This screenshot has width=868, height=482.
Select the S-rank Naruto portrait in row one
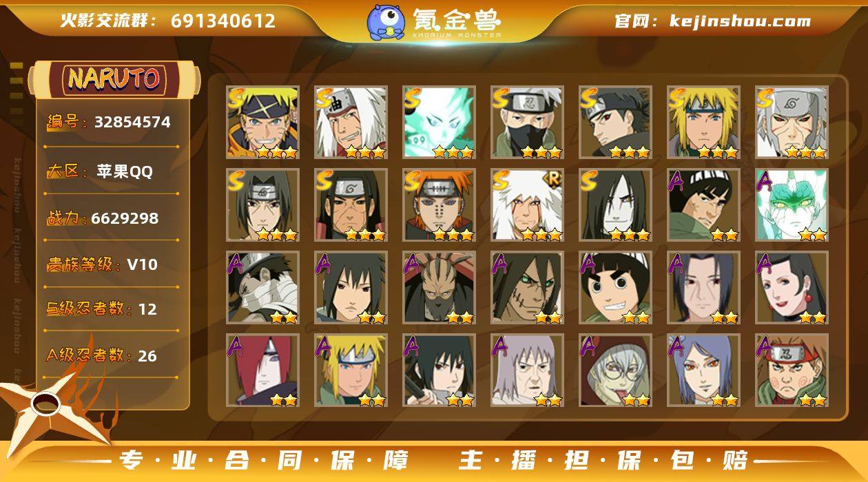pos(262,123)
